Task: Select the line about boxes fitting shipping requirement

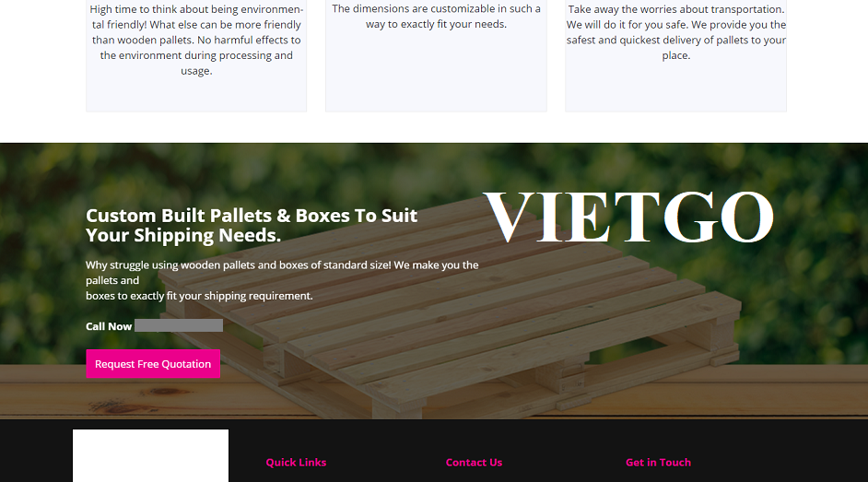Action: [x=199, y=296]
